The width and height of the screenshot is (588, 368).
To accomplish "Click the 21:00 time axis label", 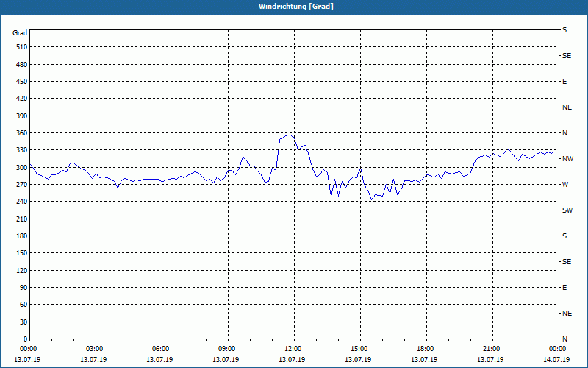I will [491, 349].
